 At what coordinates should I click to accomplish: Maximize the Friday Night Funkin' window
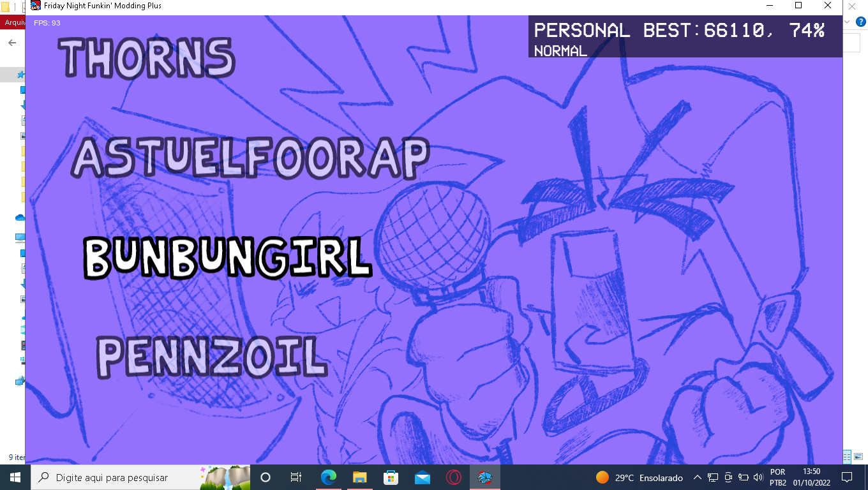click(798, 6)
